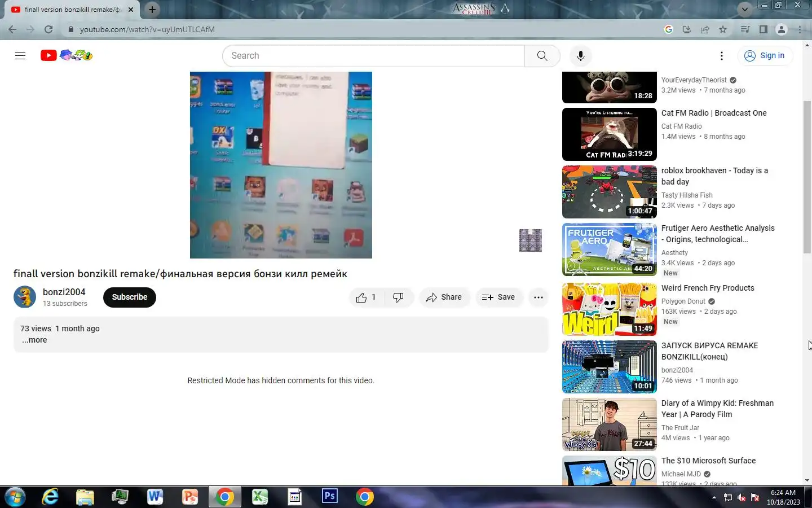
Task: Go back using browser back arrow
Action: tap(12, 29)
